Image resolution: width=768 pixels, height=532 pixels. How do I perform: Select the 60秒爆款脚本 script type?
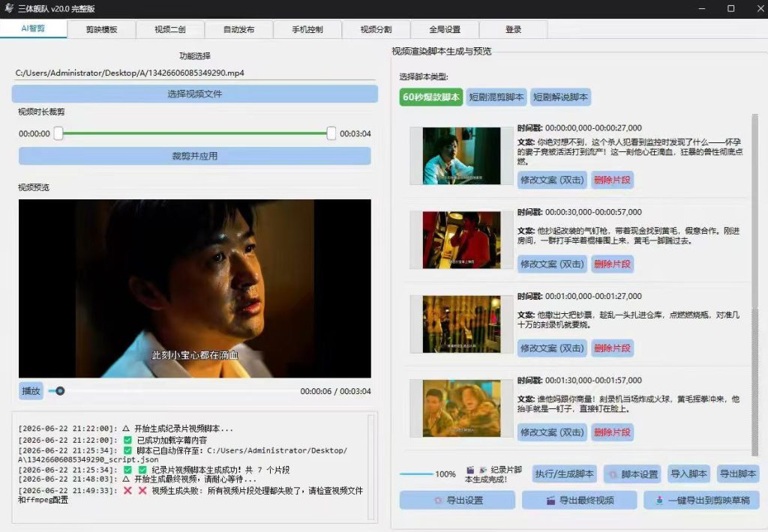tap(431, 97)
